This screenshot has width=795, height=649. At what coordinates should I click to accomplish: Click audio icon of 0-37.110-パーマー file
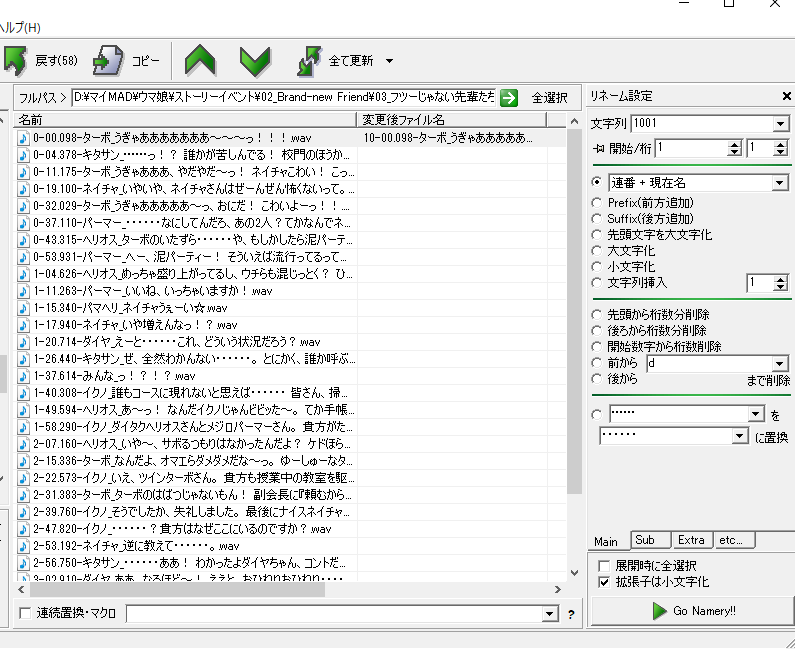23,223
